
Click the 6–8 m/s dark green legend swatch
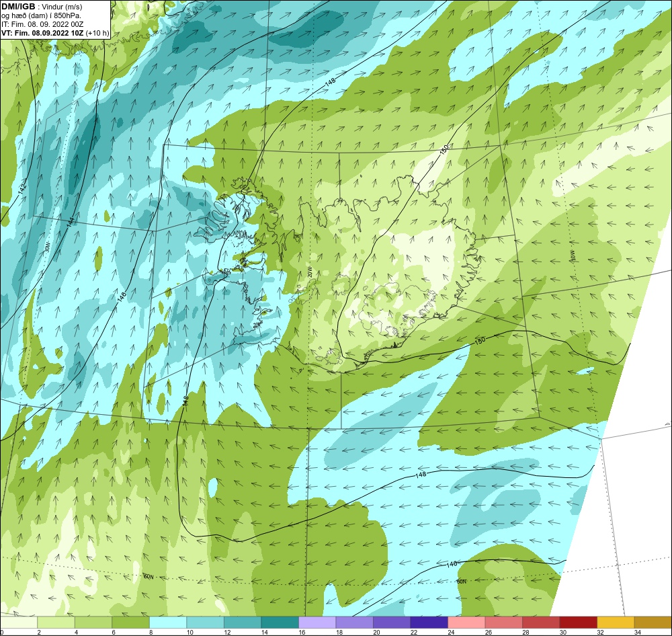pos(131,623)
